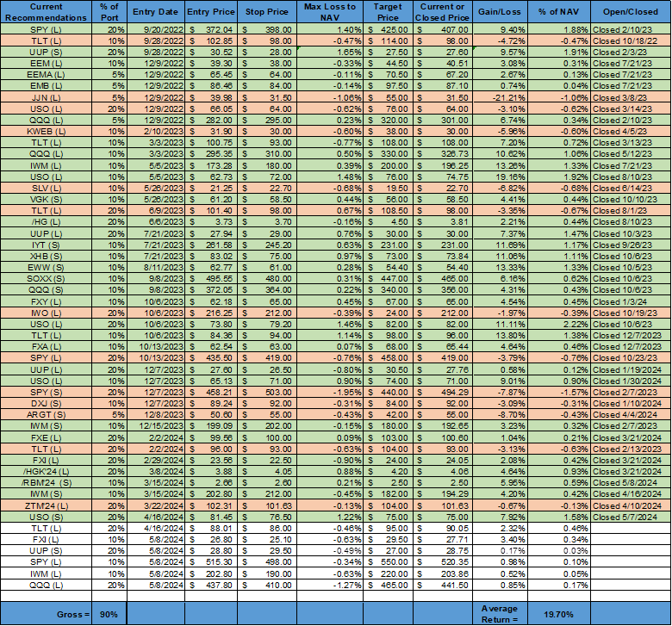This screenshot has width=672, height=626.
Task: Click the '3/22/2024' entry date cell
Action: (x=156, y=506)
